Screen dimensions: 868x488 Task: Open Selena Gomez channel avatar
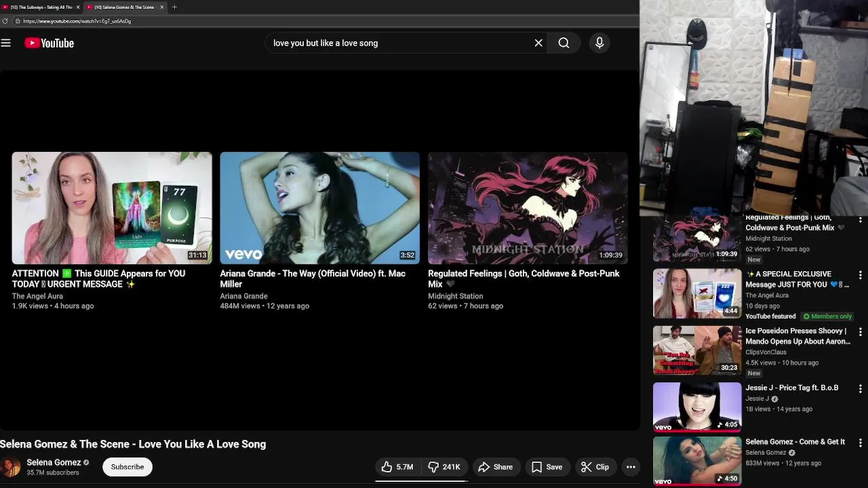(x=10, y=467)
